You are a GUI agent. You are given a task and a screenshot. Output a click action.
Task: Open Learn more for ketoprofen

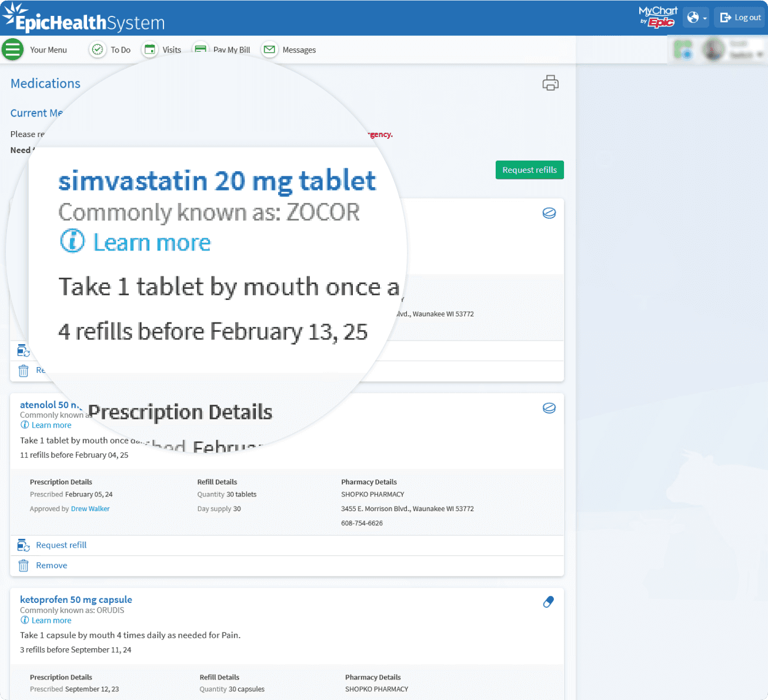point(51,621)
